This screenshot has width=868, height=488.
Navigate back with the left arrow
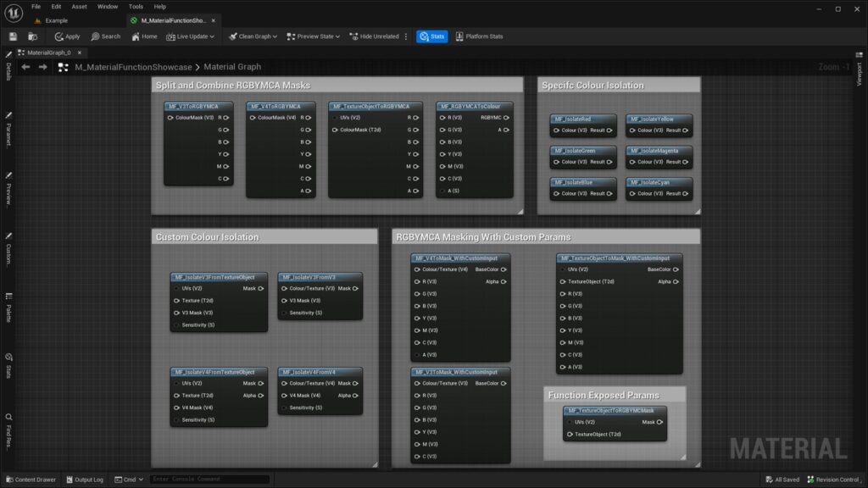coord(25,67)
